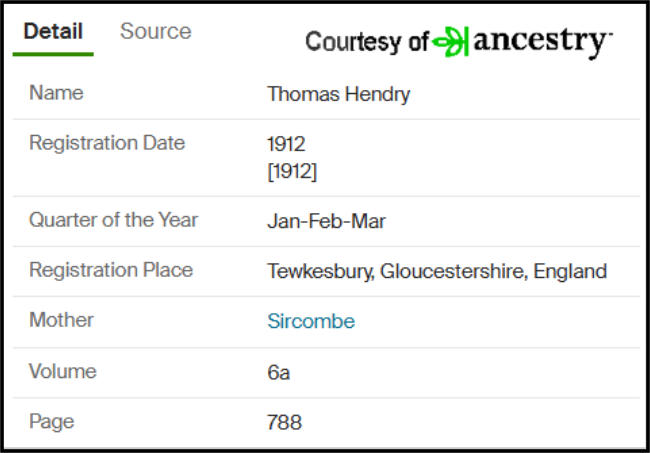Click the Registration Date label
This screenshot has height=453, width=650.
(x=107, y=143)
